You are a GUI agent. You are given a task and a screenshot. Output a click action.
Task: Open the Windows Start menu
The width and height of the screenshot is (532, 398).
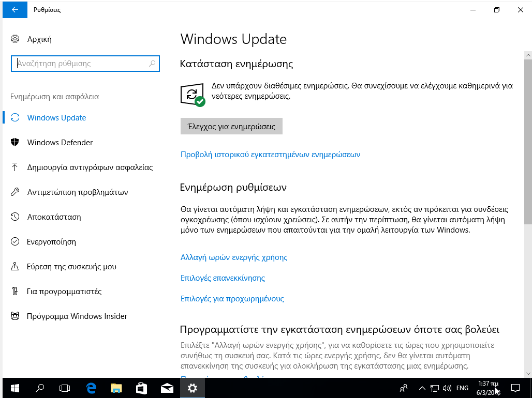(x=15, y=388)
